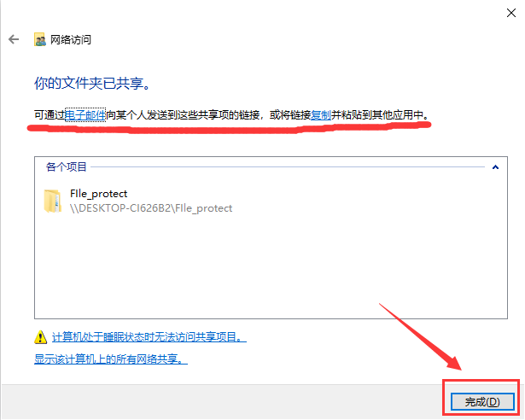Click the 完成(D) button
Viewport: 525px width, 420px height.
tap(482, 401)
